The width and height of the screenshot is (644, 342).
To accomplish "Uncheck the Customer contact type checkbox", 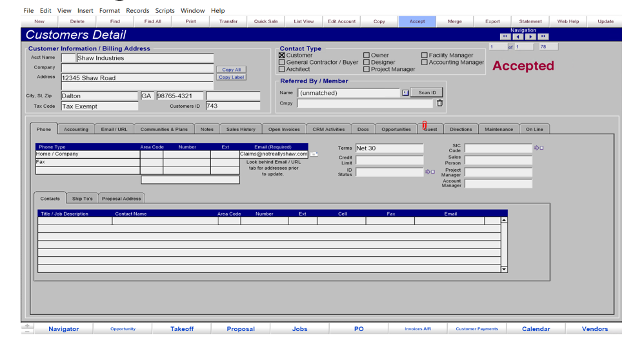I will (x=282, y=55).
